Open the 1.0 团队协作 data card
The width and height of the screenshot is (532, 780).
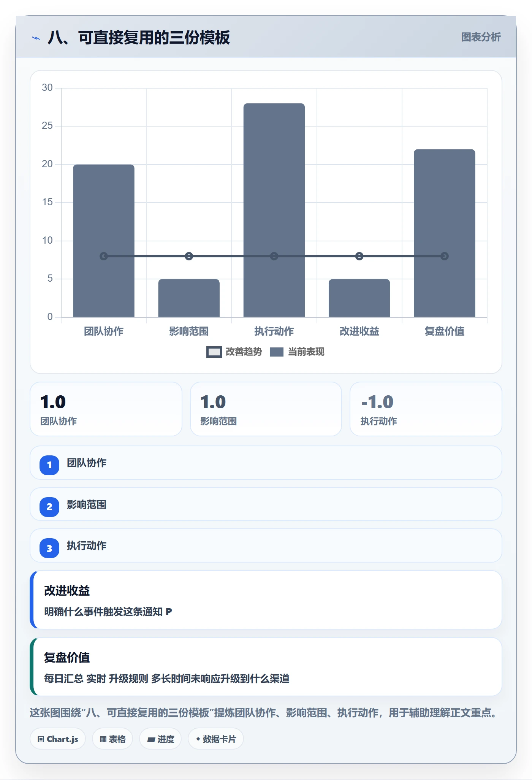[106, 409]
